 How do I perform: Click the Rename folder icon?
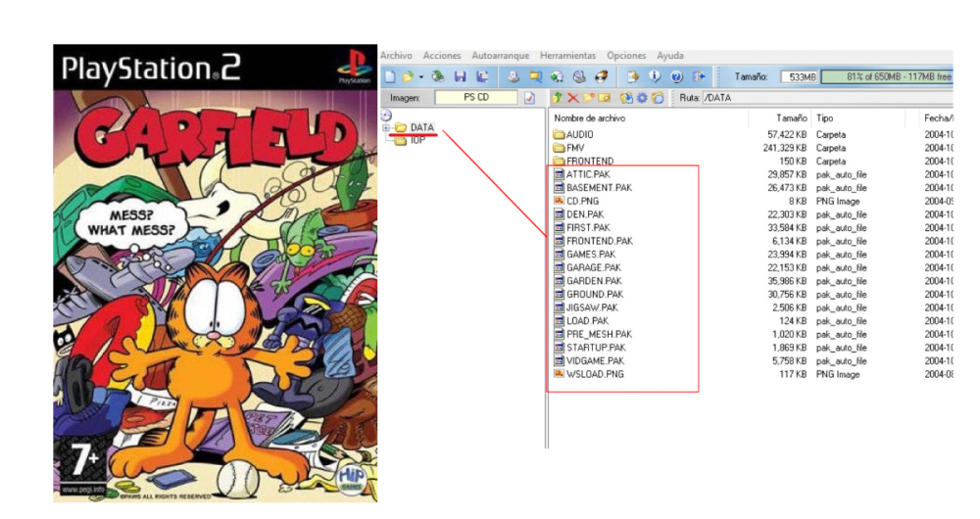click(605, 97)
